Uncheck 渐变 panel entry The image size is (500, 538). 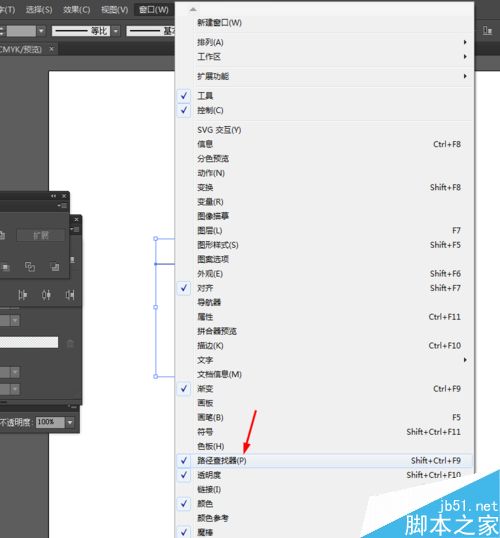[324, 389]
